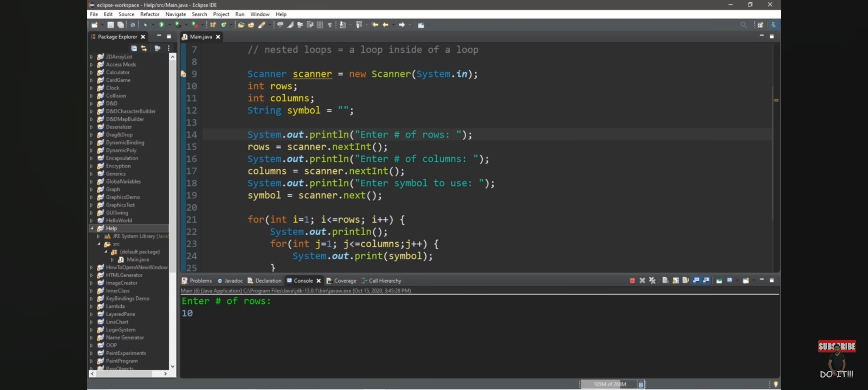The width and height of the screenshot is (868, 390).
Task: Click the New file wizard icon
Action: [x=95, y=25]
